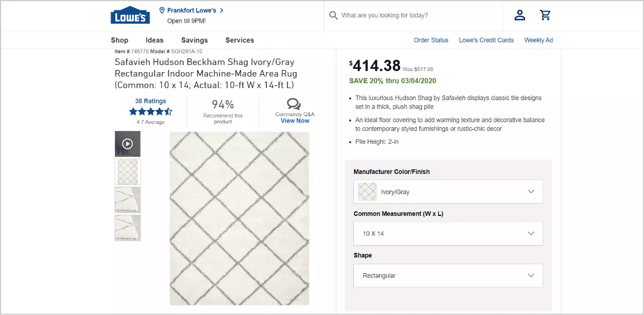Open the Order Status link

(x=431, y=40)
